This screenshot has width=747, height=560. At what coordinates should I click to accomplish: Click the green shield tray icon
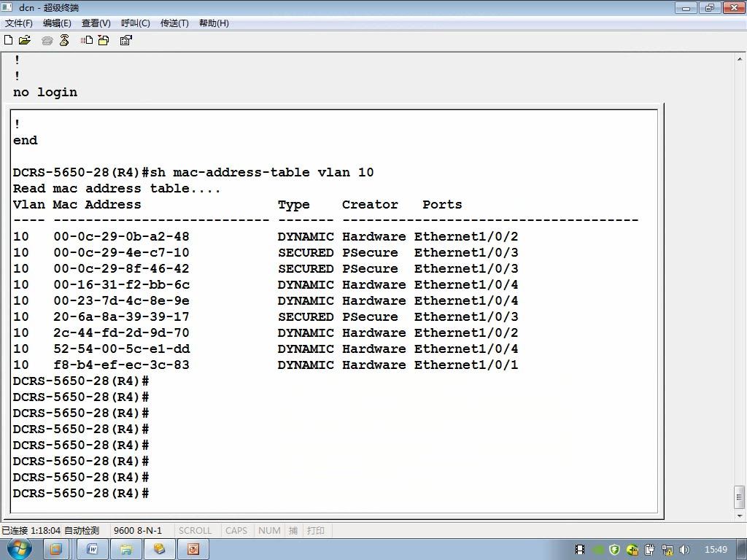614,550
